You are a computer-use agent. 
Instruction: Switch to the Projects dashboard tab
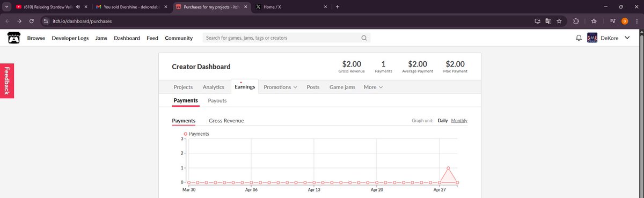click(x=183, y=87)
